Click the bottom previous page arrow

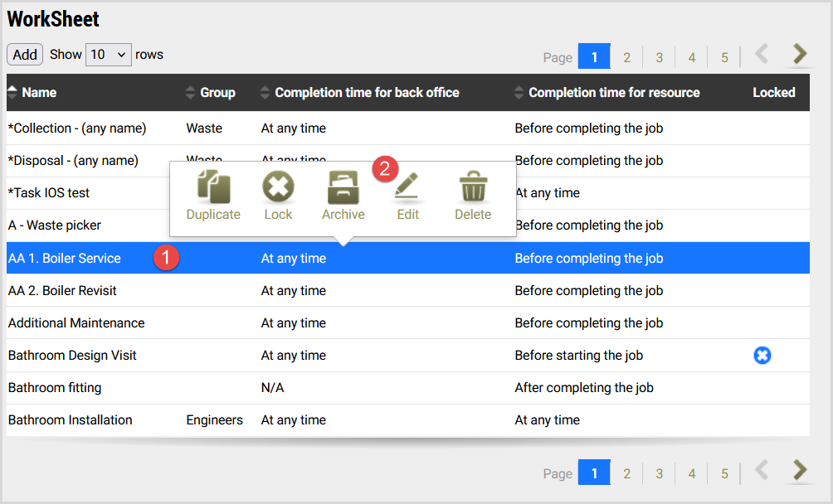point(762,470)
